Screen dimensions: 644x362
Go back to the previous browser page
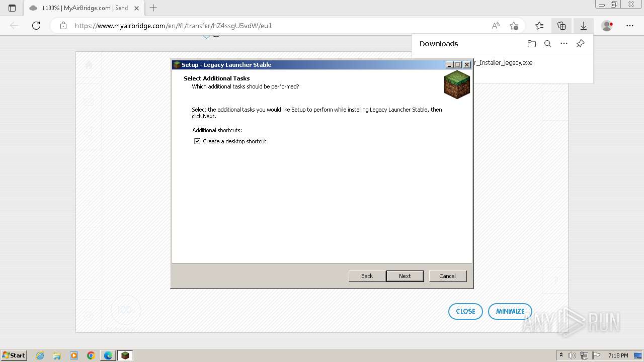point(14,26)
